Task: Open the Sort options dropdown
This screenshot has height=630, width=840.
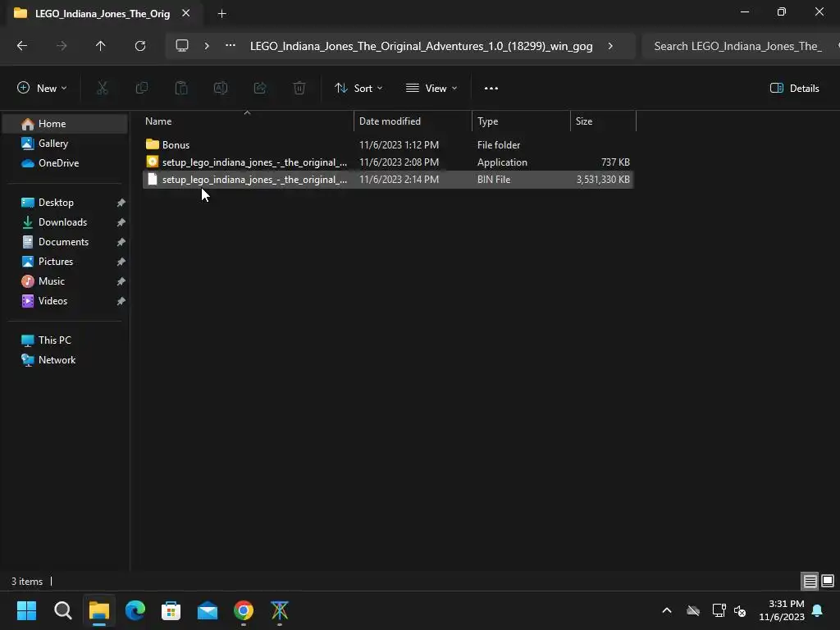Action: coord(358,89)
